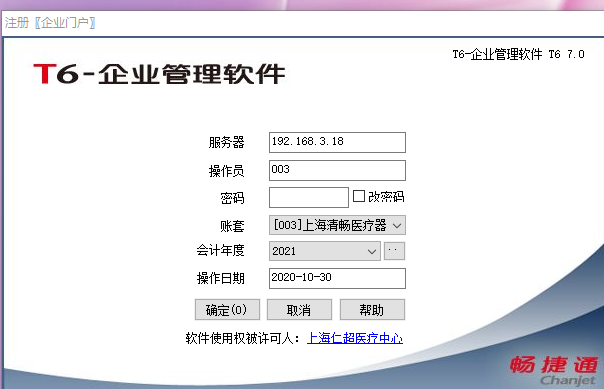The height and width of the screenshot is (389, 604).
Task: Click the 操作员 label
Action: 226,171
